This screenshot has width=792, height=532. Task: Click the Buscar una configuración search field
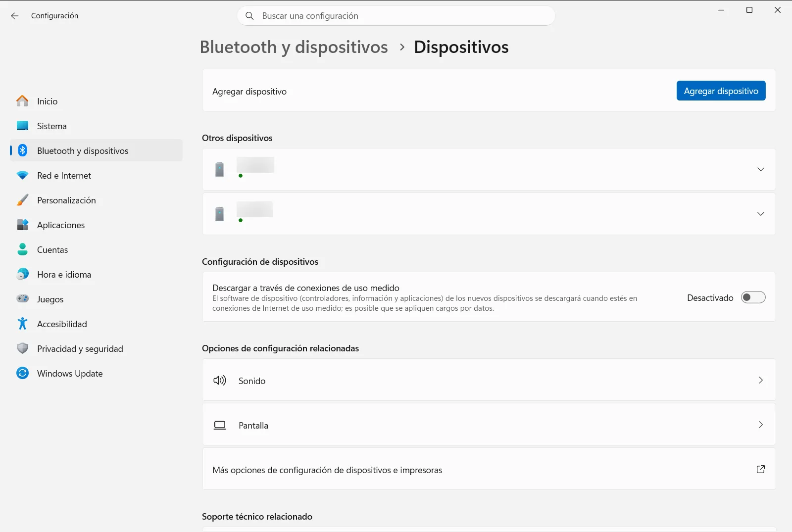click(x=396, y=16)
